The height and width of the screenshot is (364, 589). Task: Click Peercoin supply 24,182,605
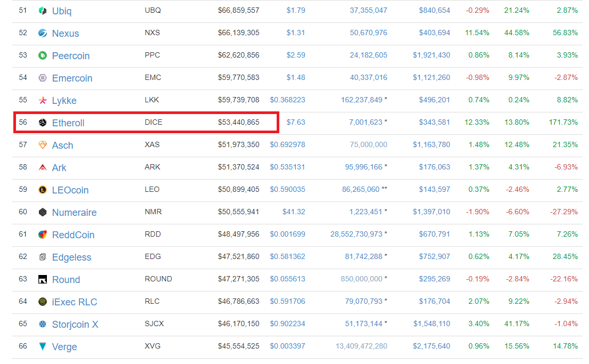(368, 55)
